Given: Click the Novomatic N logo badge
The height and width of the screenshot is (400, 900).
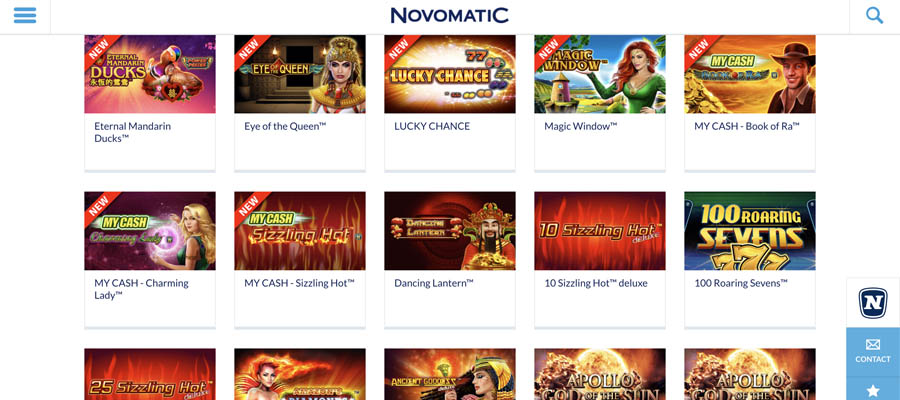Looking at the screenshot, I should 872,303.
